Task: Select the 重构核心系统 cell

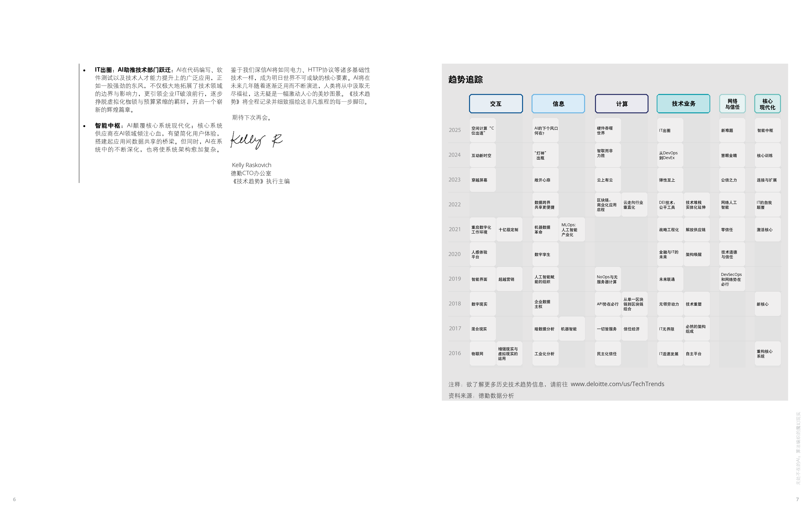Action: coord(768,353)
